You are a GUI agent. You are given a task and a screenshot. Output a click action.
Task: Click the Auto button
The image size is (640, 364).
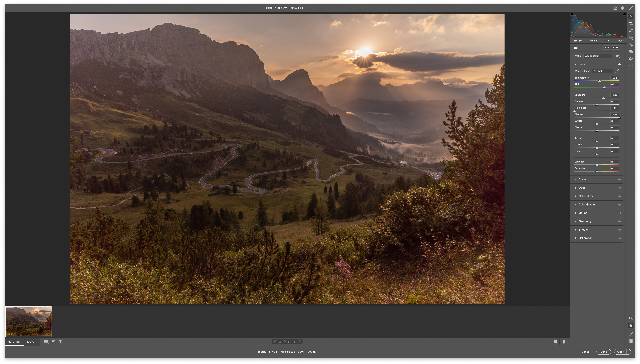pos(607,48)
